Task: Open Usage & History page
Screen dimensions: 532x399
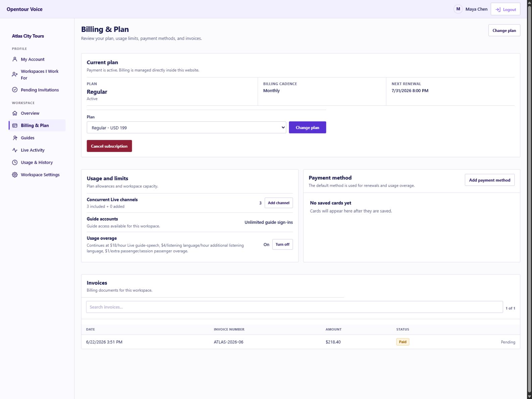Action: tap(37, 162)
